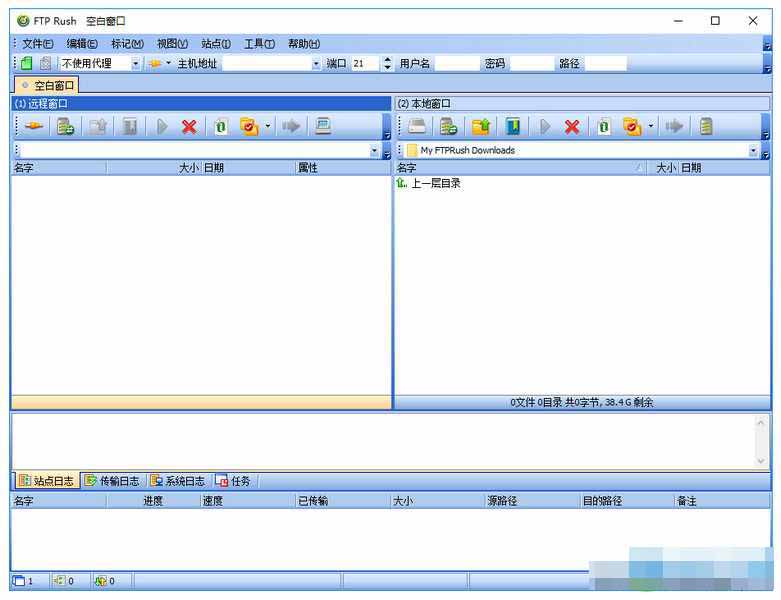
Task: Select 空白窗口 session tab
Action: pos(46,85)
